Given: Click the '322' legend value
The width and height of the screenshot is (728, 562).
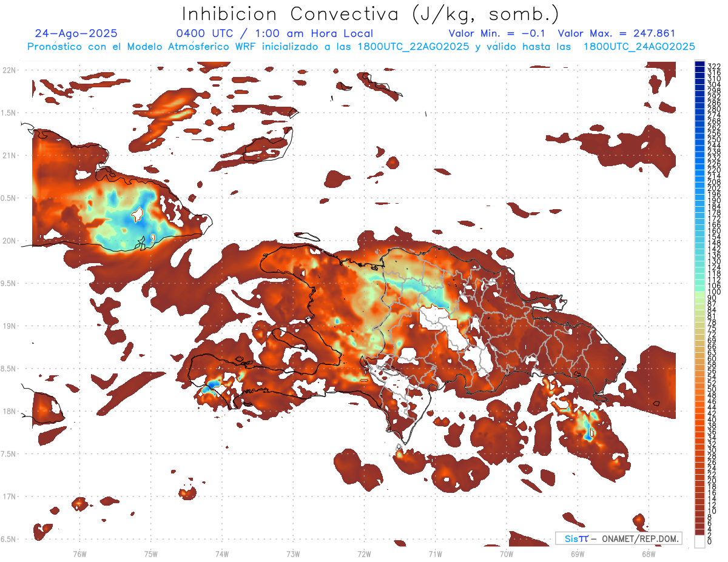Looking at the screenshot, I should click(x=713, y=65).
